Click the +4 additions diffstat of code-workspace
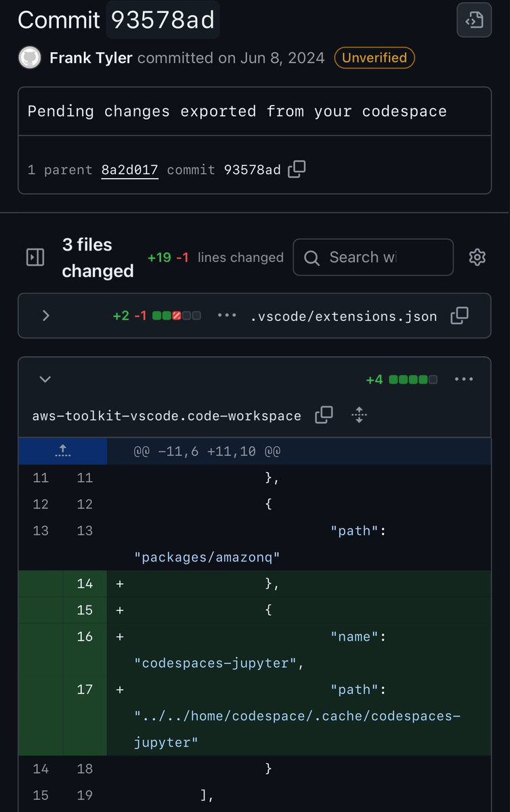This screenshot has width=510, height=812. [401, 380]
